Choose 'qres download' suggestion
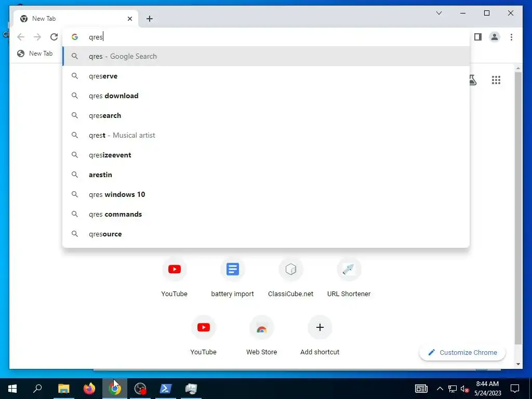This screenshot has width=532, height=399. [267, 96]
